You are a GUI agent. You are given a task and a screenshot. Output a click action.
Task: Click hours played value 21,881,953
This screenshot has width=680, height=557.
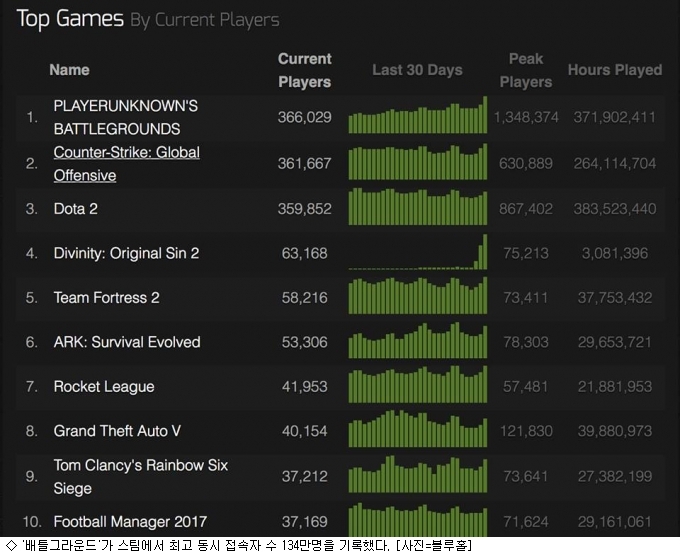click(x=615, y=387)
